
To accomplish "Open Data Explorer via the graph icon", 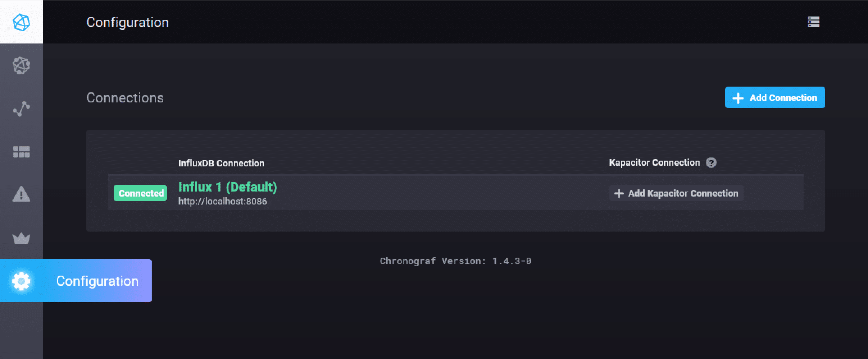I will pos(22,109).
